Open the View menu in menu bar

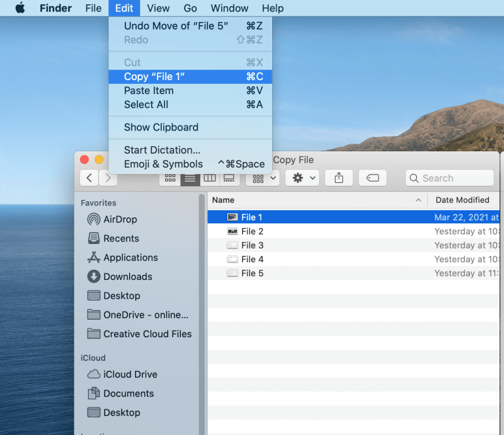coord(158,8)
